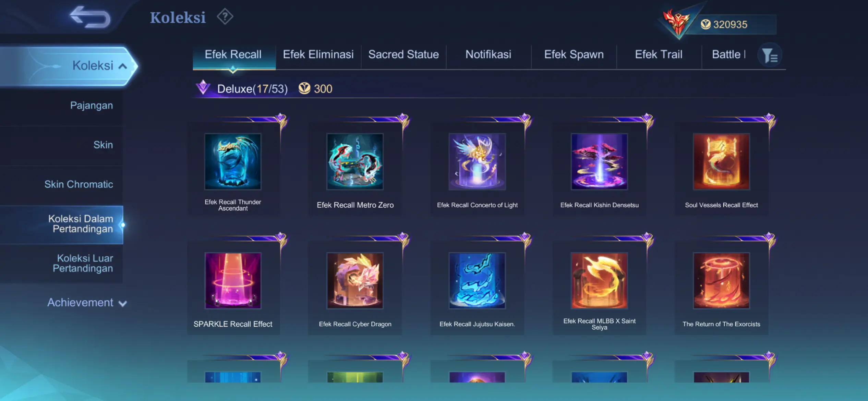Select the Efek Recall Thunder Ascendant icon
Image resolution: width=868 pixels, height=401 pixels.
[x=233, y=161]
